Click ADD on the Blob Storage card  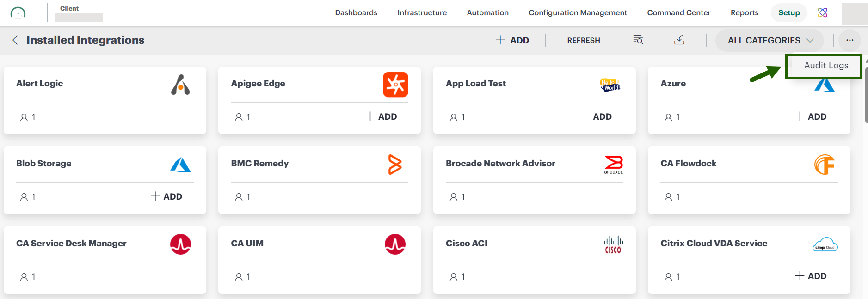tap(166, 196)
